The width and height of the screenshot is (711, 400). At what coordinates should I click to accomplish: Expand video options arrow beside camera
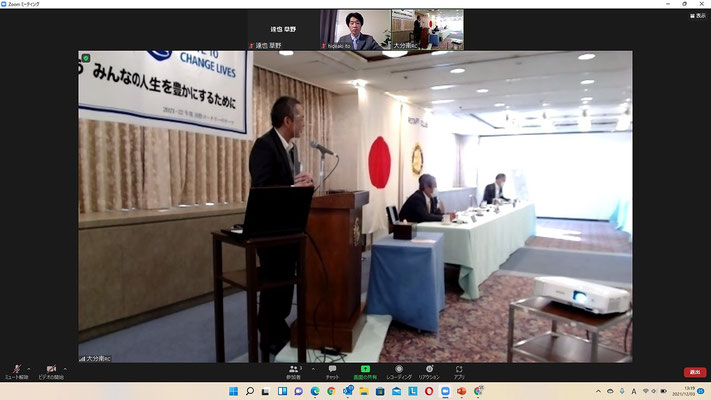tap(65, 369)
